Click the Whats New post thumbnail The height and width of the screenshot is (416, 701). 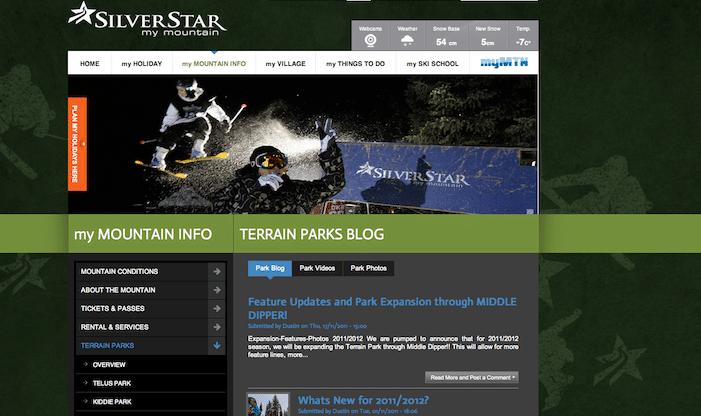[268, 405]
